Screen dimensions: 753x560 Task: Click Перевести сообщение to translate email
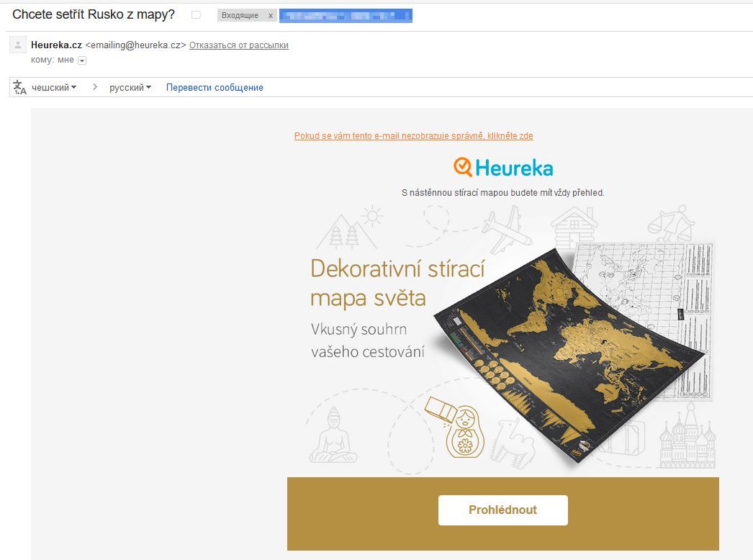pyautogui.click(x=215, y=87)
